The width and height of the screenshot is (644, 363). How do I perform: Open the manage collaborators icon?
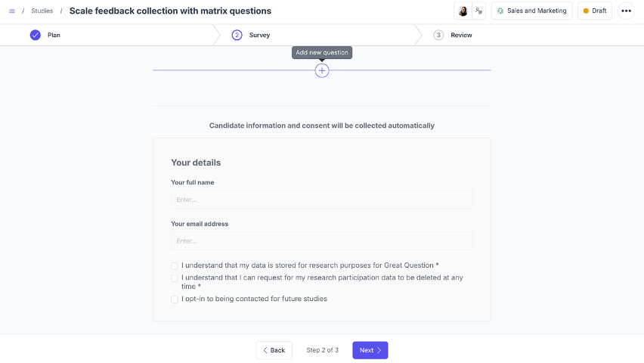(478, 11)
